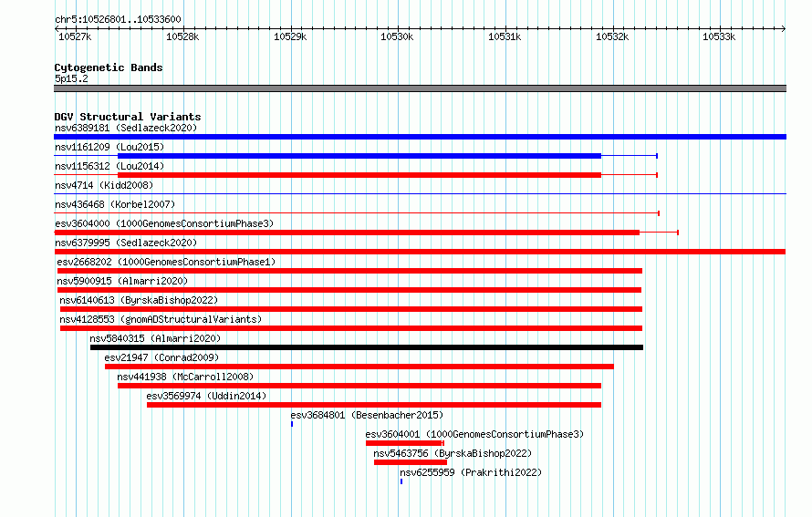Click the short red bar of esv3604001
The width and height of the screenshot is (812, 517).
[404, 443]
